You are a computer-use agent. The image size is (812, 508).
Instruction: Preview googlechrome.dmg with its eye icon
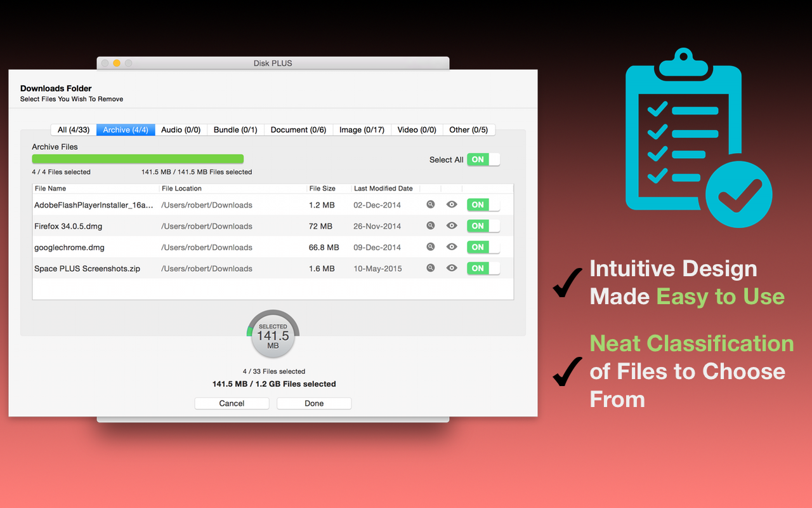[x=452, y=247]
